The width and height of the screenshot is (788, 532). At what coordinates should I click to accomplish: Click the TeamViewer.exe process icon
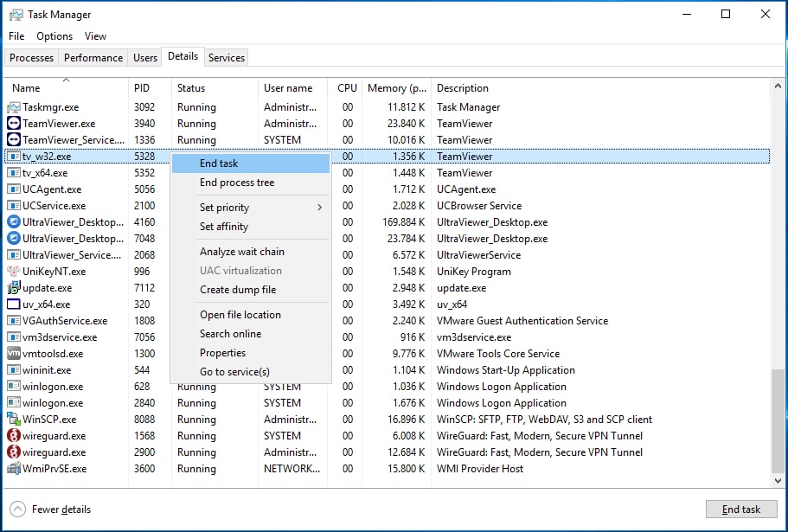(14, 124)
